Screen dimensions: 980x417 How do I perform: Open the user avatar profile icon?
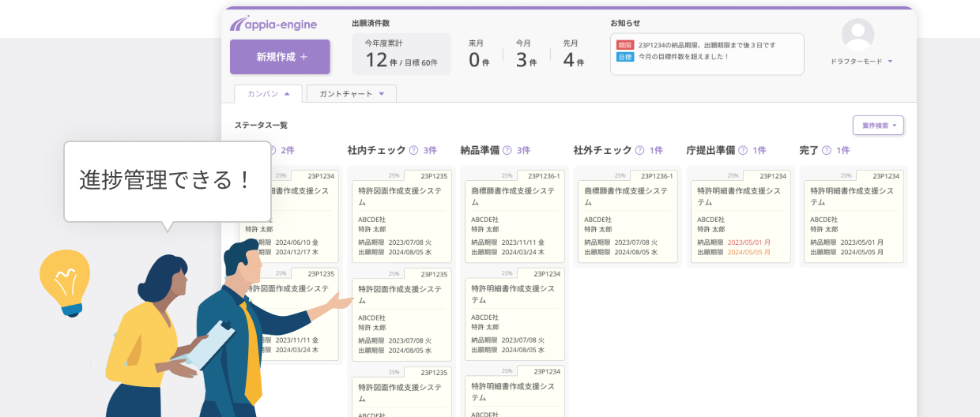(857, 35)
